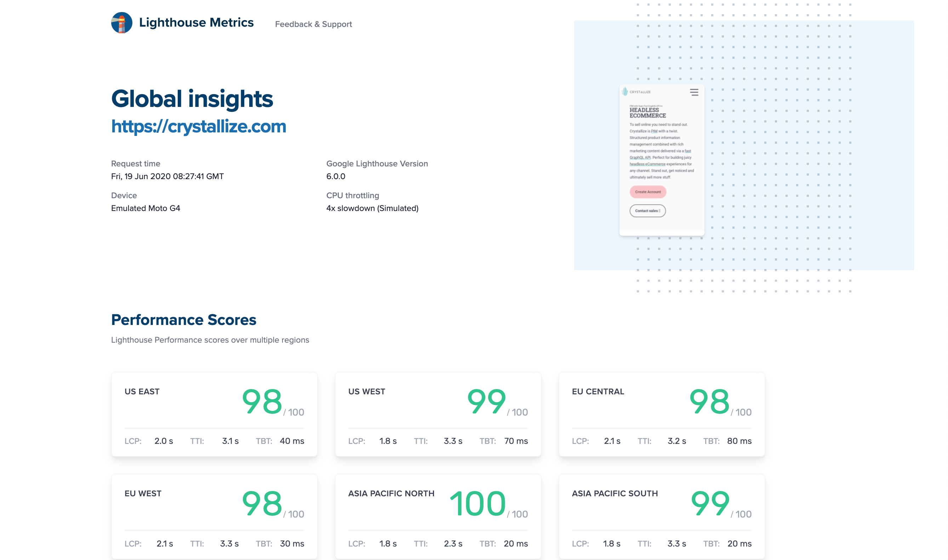Image resolution: width=948 pixels, height=560 pixels.
Task: Click the 98 score in EU WEST
Action: pyautogui.click(x=262, y=503)
